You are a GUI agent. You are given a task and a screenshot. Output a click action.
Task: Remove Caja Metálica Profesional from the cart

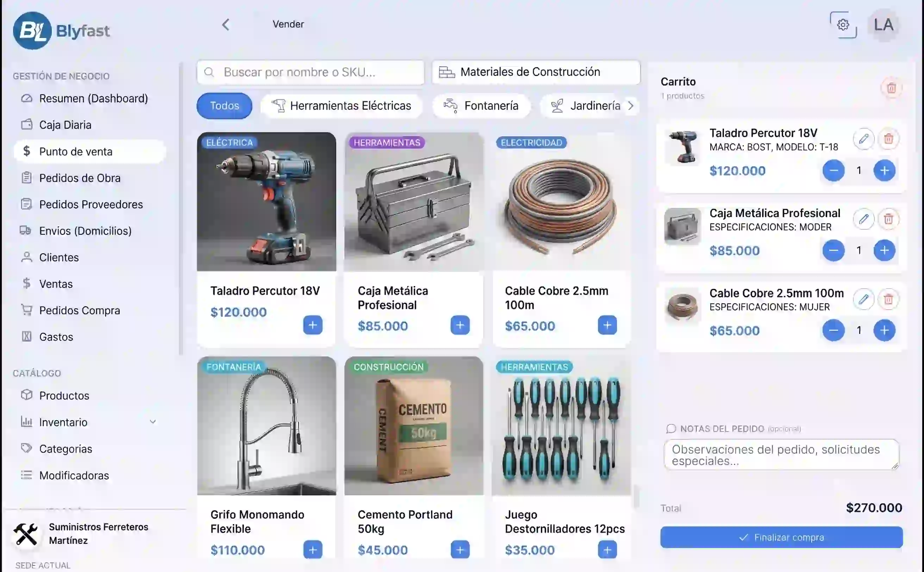[888, 219]
